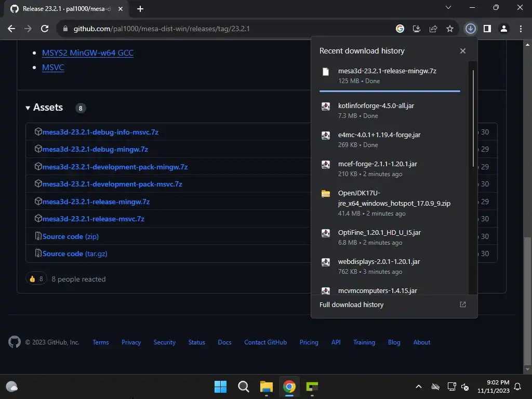Go back to the previous page
Image resolution: width=532 pixels, height=399 pixels.
11,29
